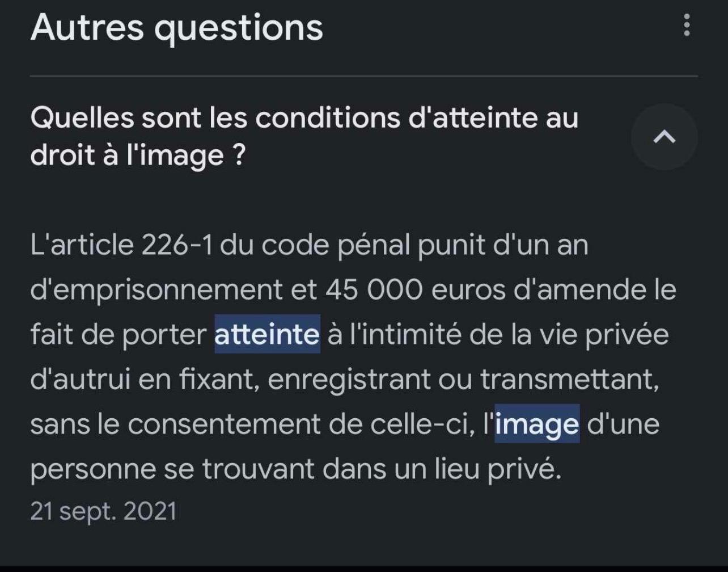Open the three-dot options menu
Viewport: 728px width, 572px height.
[x=687, y=26]
